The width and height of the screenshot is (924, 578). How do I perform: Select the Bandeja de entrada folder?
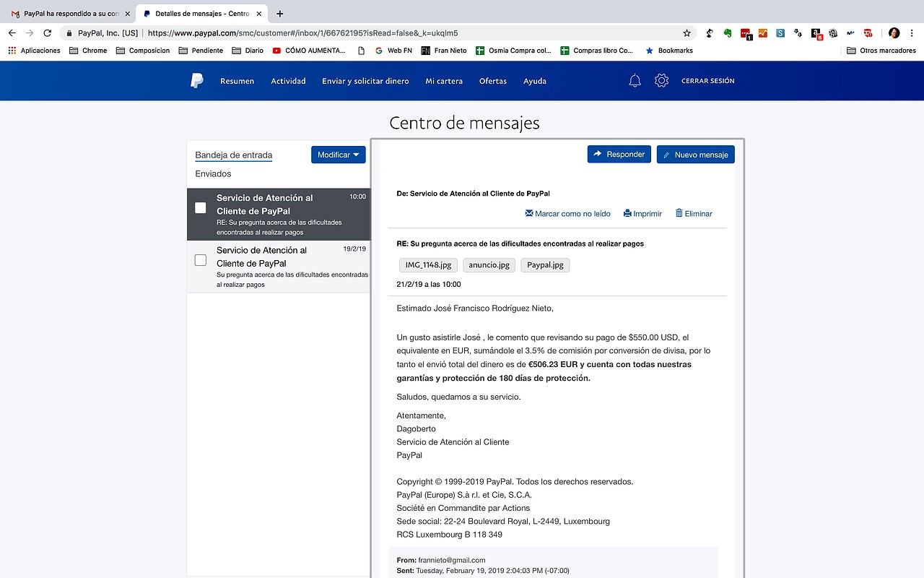click(x=233, y=155)
